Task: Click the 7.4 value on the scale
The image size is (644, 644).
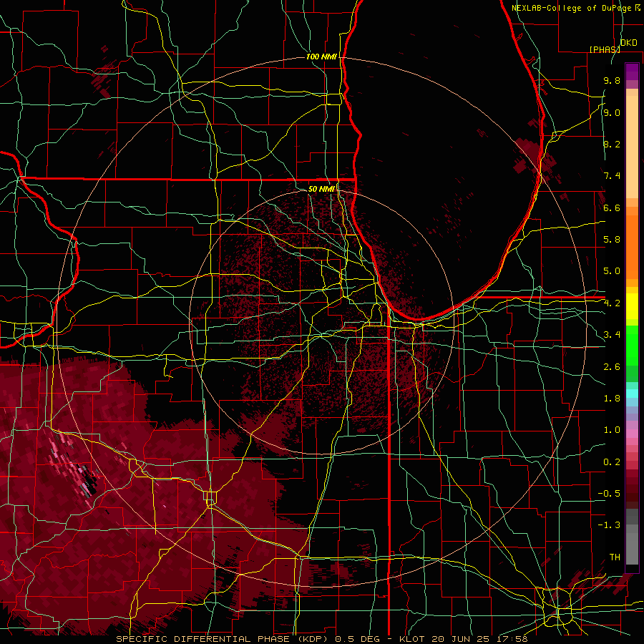Action: pos(612,176)
